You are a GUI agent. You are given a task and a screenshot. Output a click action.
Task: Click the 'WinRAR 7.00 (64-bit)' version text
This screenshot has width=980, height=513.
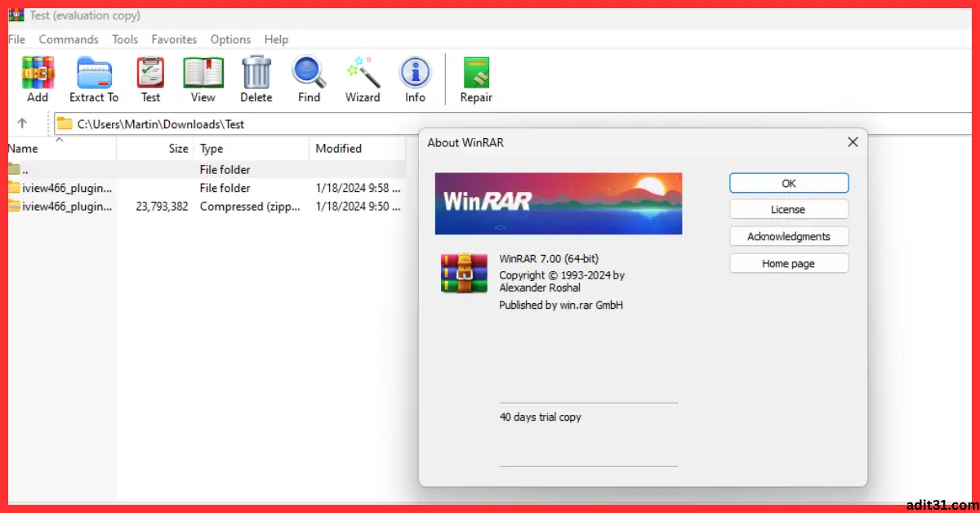[549, 259]
